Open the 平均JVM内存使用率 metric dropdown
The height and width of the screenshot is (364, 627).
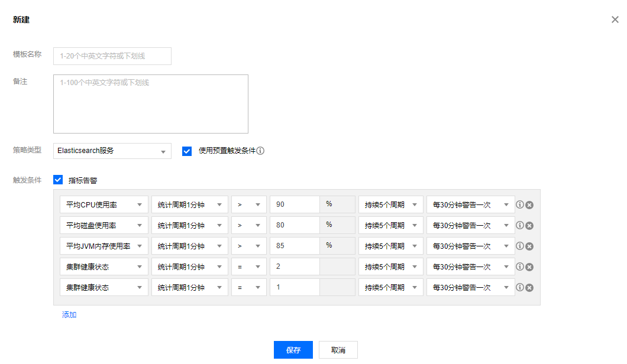[x=104, y=246]
